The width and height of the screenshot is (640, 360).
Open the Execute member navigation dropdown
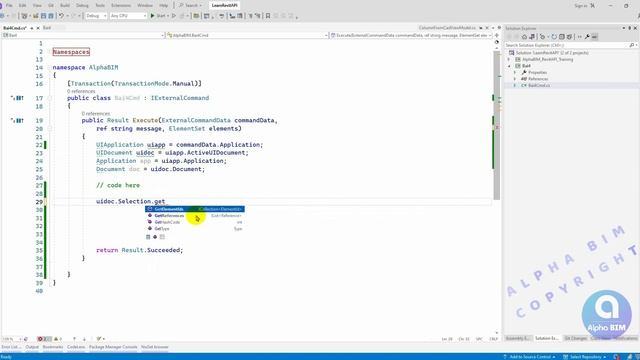click(x=411, y=36)
